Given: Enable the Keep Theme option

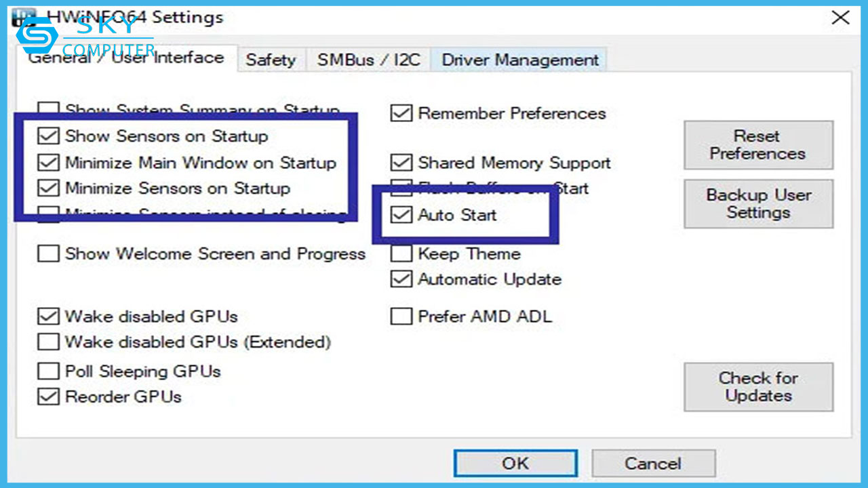Looking at the screenshot, I should coord(401,254).
